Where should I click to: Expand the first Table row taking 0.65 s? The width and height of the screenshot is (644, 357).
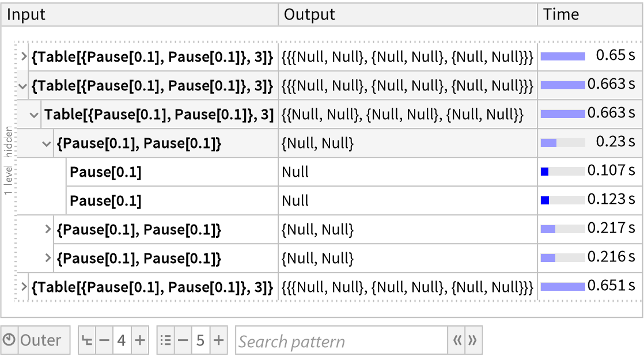click(24, 56)
